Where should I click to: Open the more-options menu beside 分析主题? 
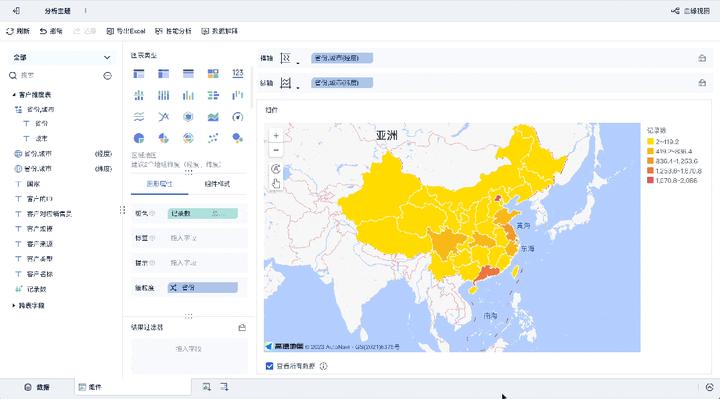coord(85,11)
